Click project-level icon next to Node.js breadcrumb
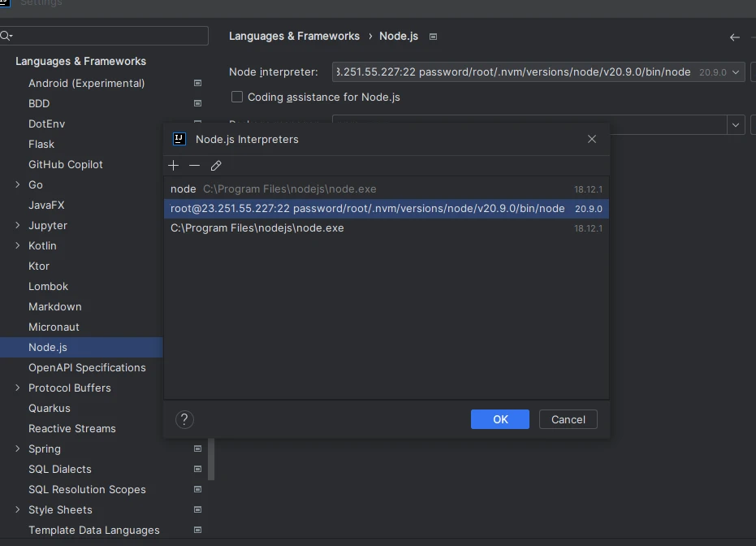This screenshot has width=756, height=546. click(433, 37)
